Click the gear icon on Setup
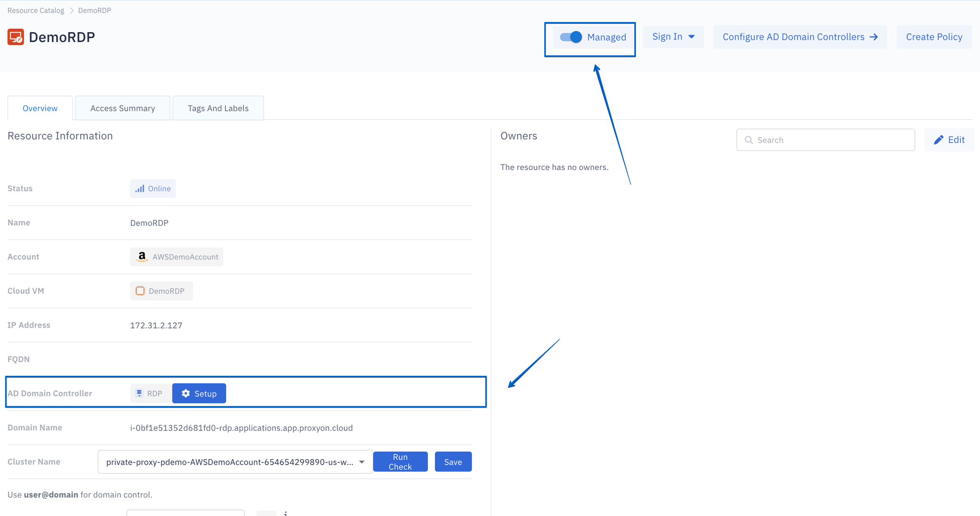Image resolution: width=980 pixels, height=516 pixels. (186, 394)
